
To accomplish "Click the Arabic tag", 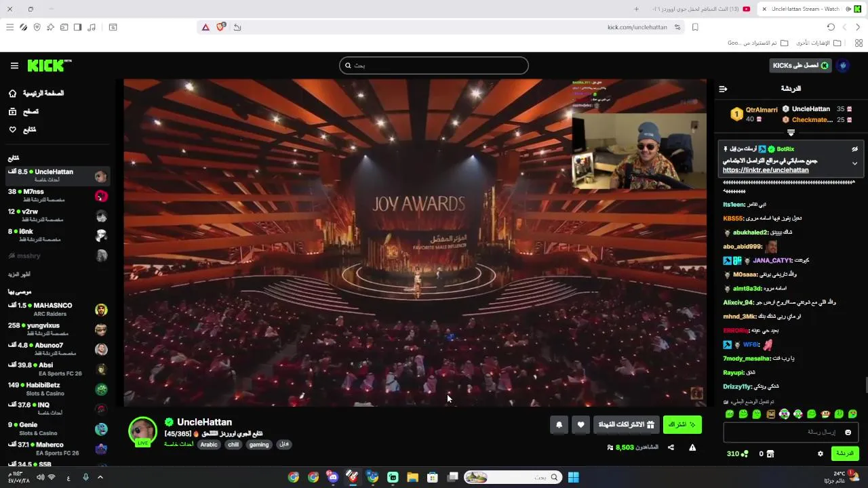I will coord(209,445).
